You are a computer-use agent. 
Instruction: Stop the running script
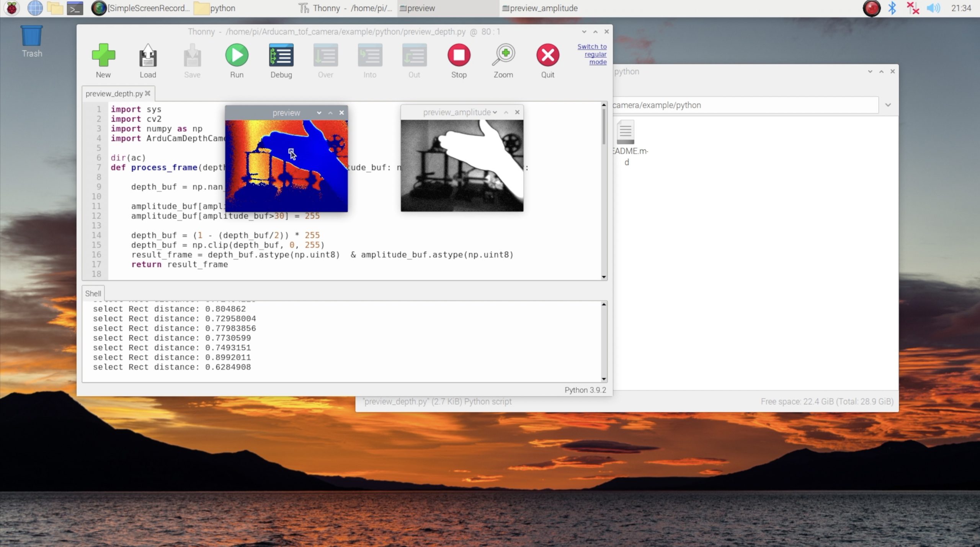point(459,55)
